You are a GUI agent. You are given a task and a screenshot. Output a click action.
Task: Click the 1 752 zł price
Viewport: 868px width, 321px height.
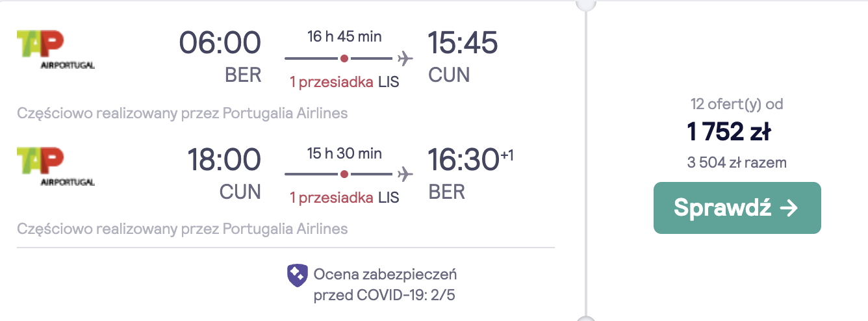(729, 132)
